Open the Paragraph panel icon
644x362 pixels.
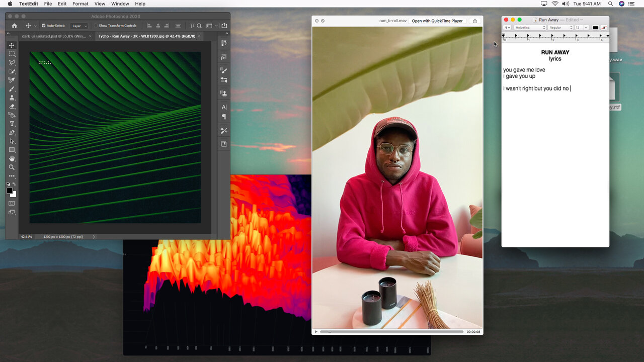tap(224, 117)
